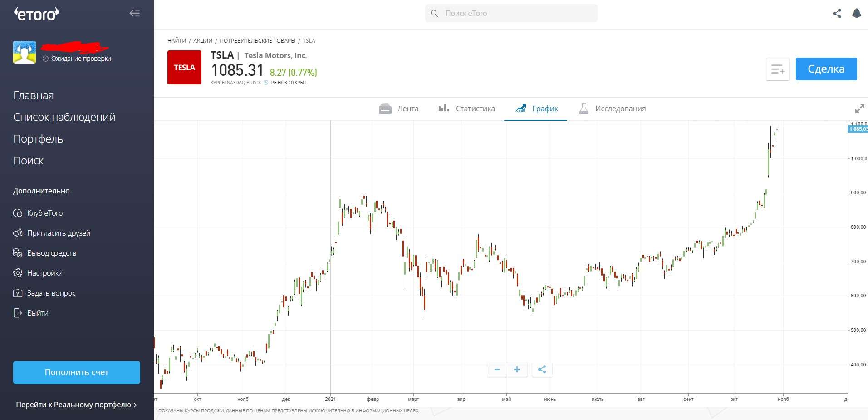Open Поиск in sidebar
868x420 pixels.
[x=29, y=161]
